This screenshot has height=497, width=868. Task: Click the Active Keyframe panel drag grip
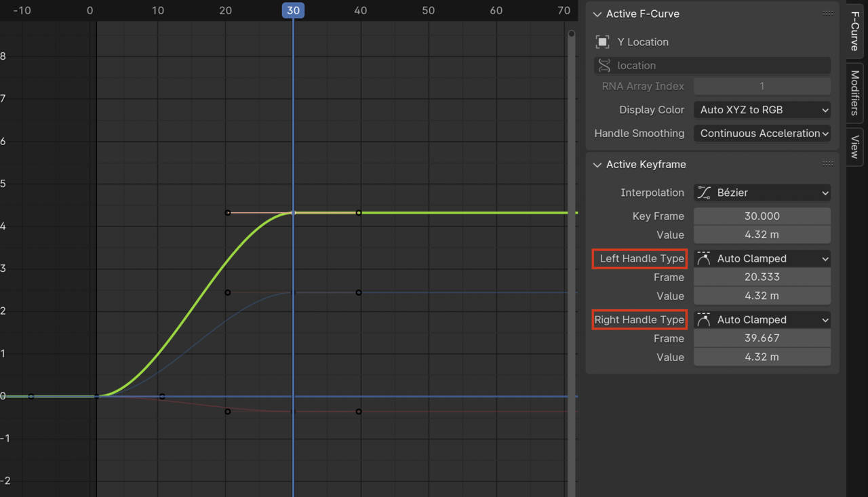(x=828, y=164)
